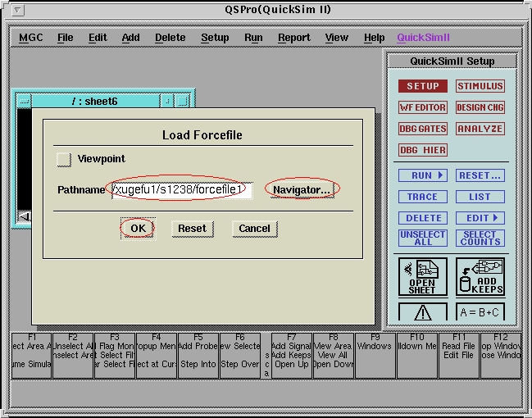The image size is (532, 418).
Task: Open the Setup menu in menu bar
Action: click(215, 38)
